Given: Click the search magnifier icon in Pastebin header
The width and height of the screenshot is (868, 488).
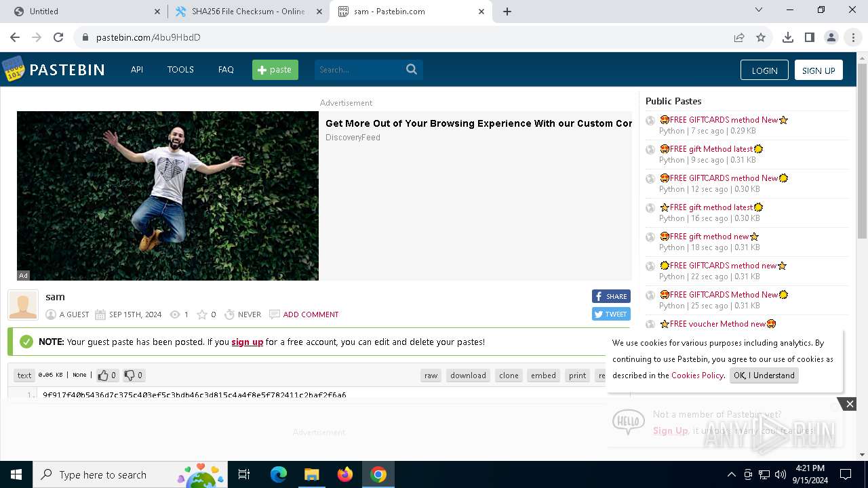Looking at the screenshot, I should [412, 69].
